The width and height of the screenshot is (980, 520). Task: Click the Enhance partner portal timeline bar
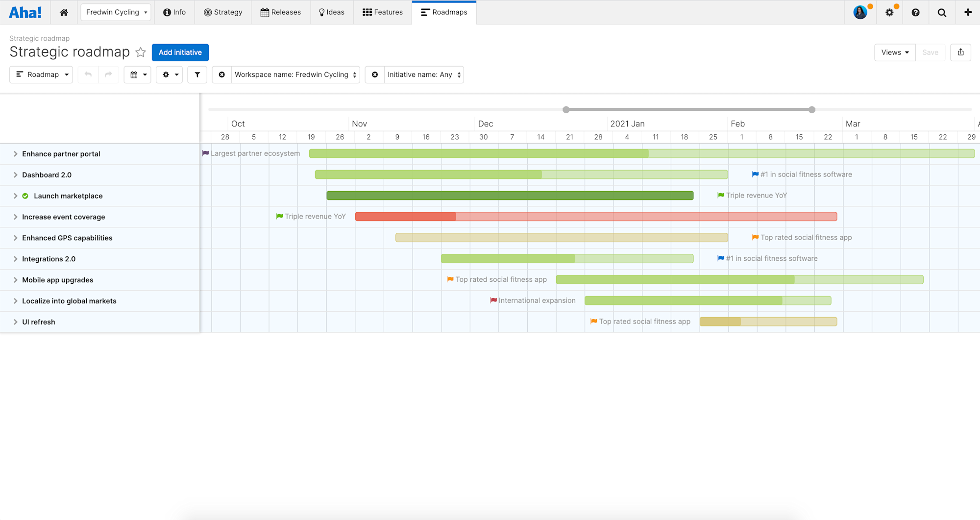coord(642,153)
